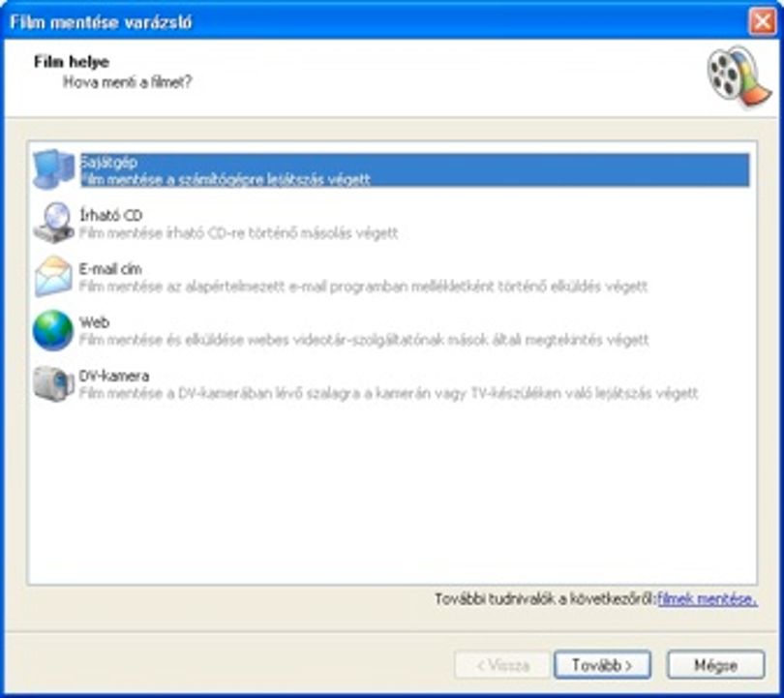Pick the DV-kamera option label
The width and height of the screenshot is (784, 698).
[x=114, y=376]
